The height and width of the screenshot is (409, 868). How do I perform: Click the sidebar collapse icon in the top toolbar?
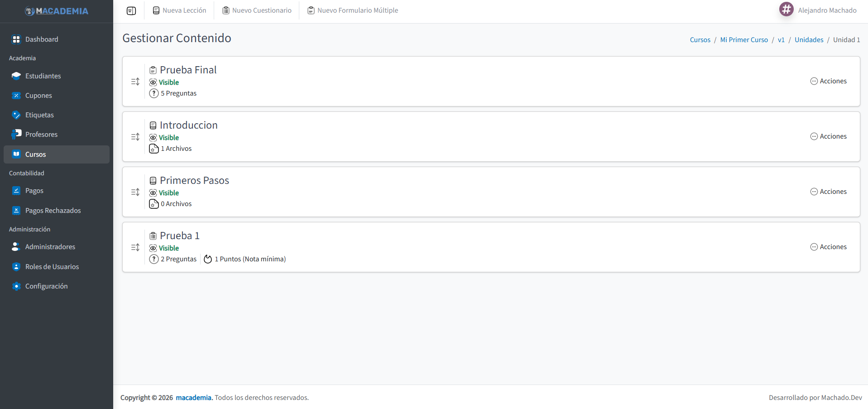click(x=131, y=10)
